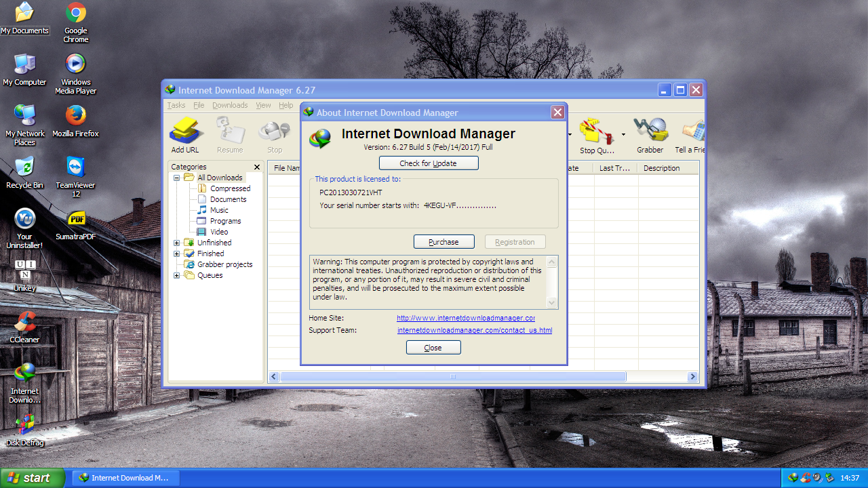Screen dimensions: 868x488
Task: Select Unfinished in the Categories tree
Action: coord(214,243)
